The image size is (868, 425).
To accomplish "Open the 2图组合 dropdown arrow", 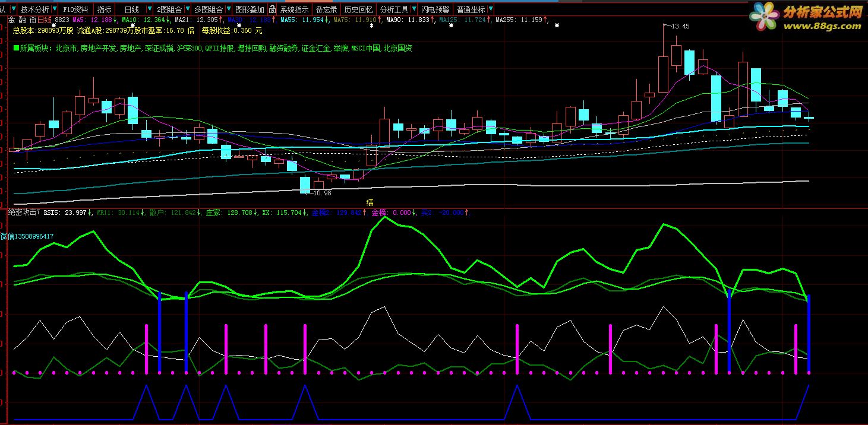I will [x=188, y=9].
